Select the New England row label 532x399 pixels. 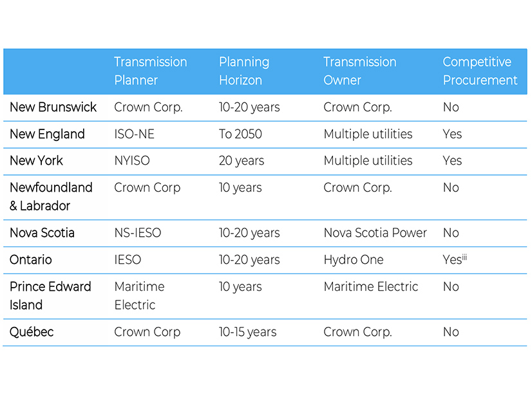point(47,134)
